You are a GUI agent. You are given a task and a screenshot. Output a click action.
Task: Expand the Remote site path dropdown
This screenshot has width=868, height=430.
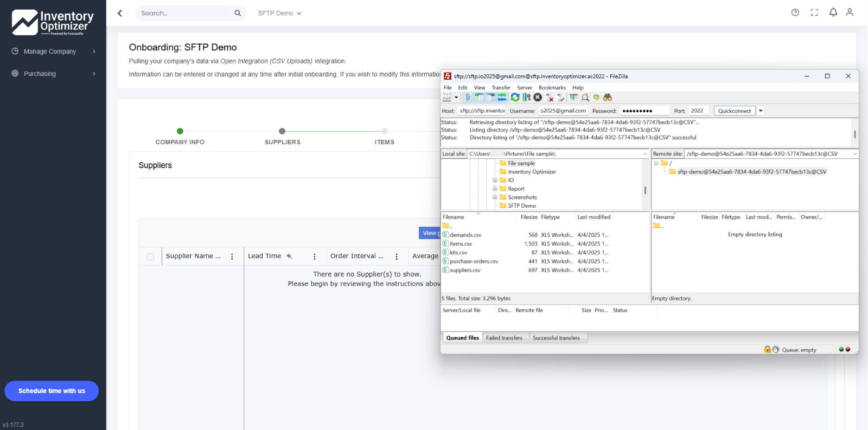(x=855, y=154)
